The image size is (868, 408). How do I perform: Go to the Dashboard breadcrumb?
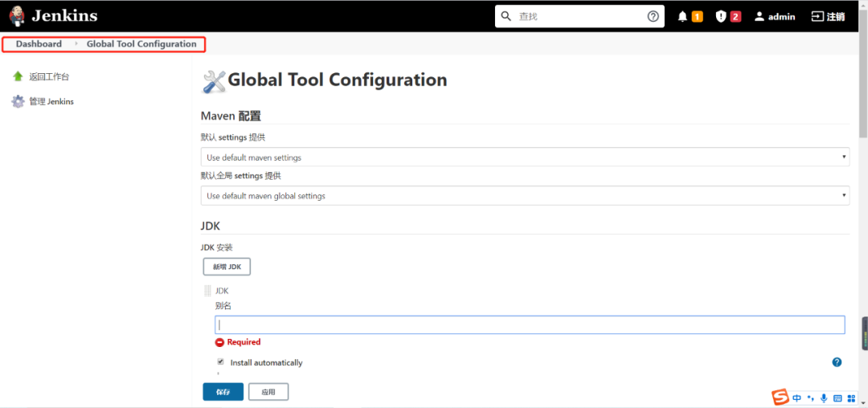point(39,43)
